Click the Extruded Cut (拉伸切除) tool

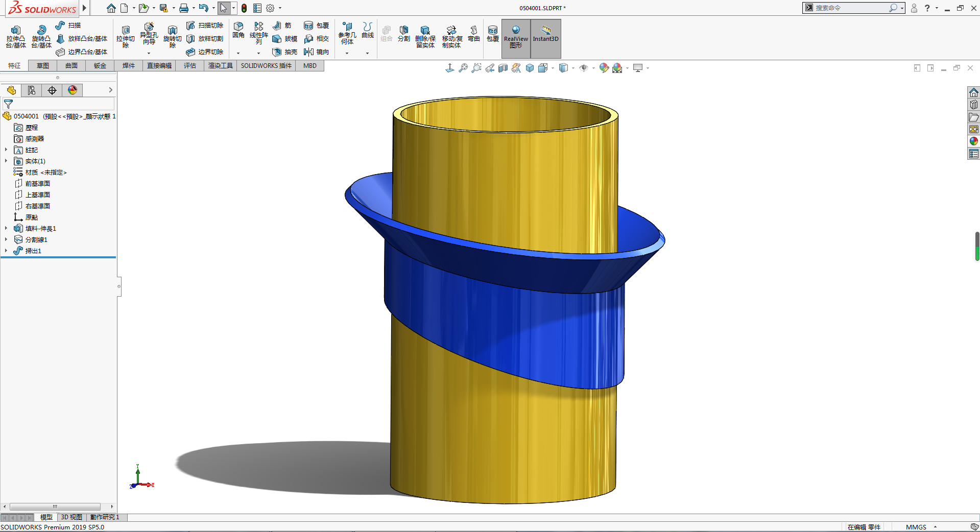pos(125,36)
